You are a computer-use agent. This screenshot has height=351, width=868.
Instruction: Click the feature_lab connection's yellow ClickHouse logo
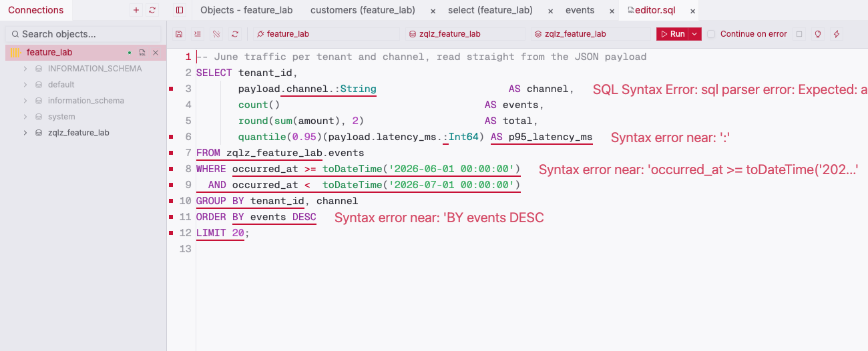click(x=15, y=53)
